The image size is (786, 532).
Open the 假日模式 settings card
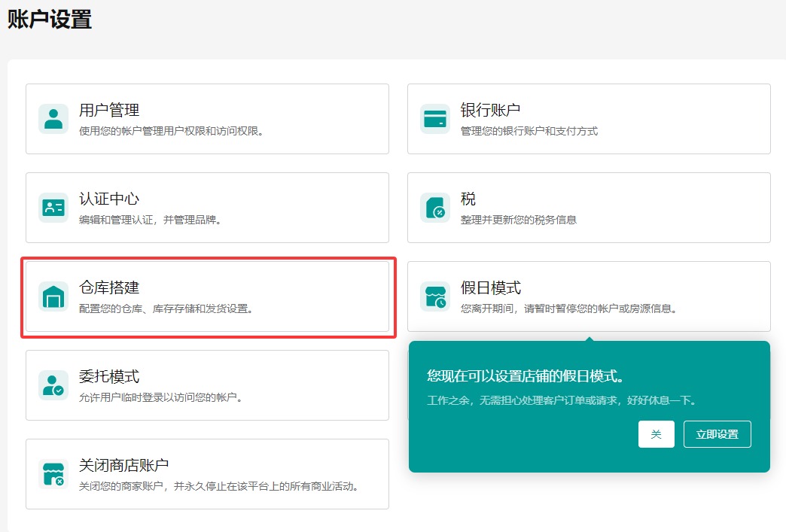click(x=587, y=296)
